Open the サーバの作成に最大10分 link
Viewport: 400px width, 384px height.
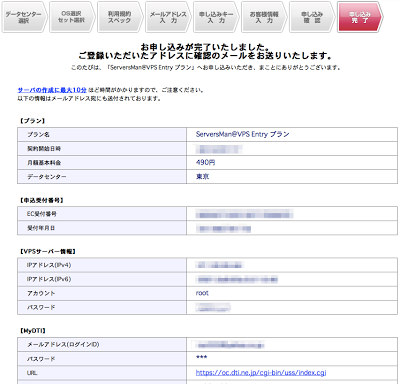tap(52, 90)
